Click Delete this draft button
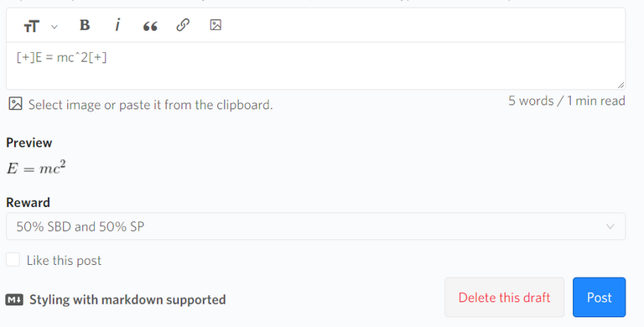644x327 pixels. pyautogui.click(x=504, y=298)
